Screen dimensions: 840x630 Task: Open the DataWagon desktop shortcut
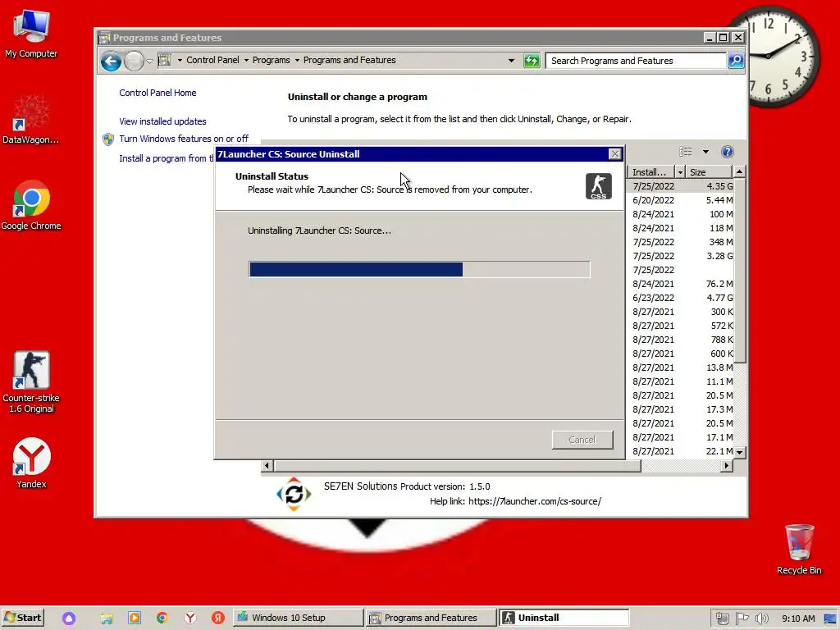pos(31,120)
